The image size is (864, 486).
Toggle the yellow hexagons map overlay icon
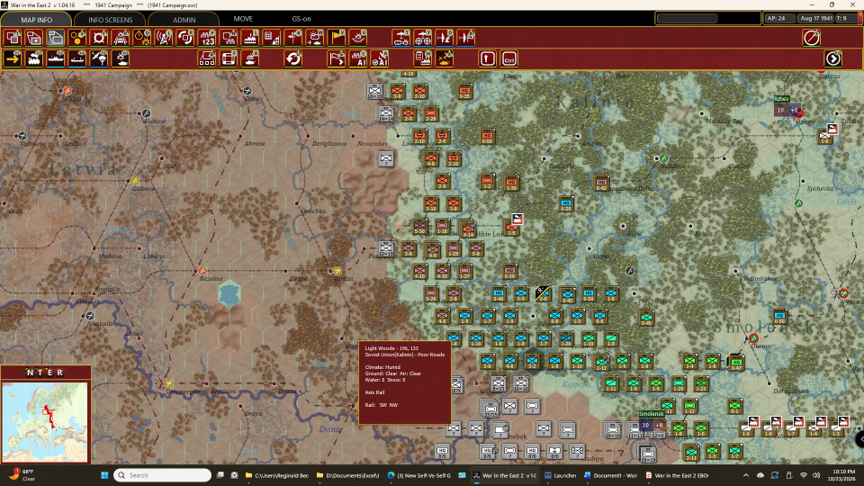point(78,38)
